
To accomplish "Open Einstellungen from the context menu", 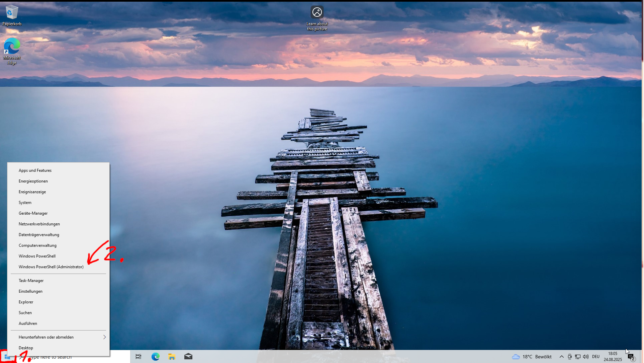I will (30, 291).
